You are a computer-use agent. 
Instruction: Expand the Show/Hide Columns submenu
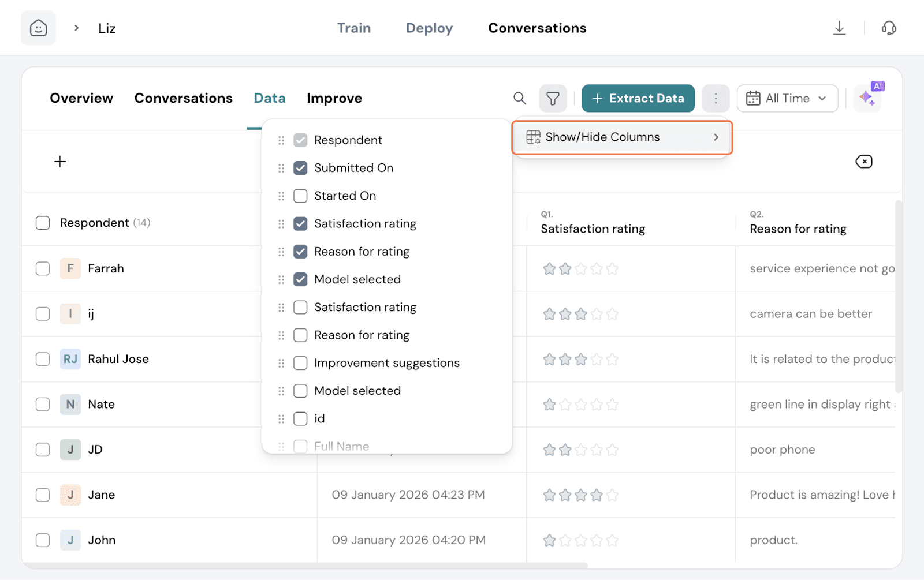[x=622, y=137]
